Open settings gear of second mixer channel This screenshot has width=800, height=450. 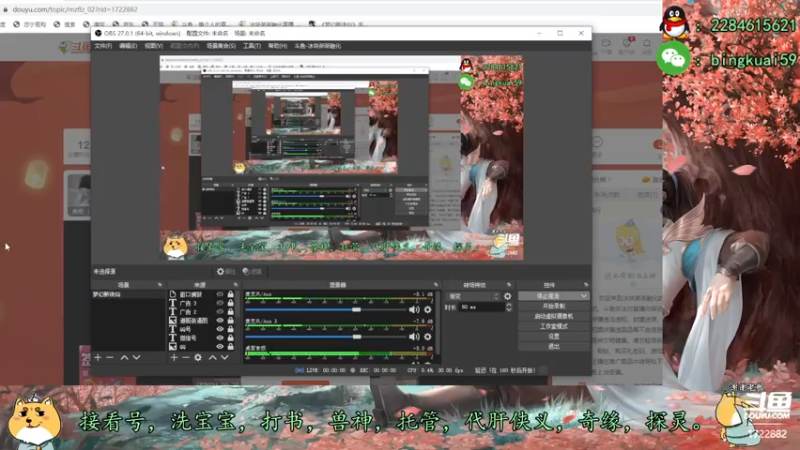(428, 337)
